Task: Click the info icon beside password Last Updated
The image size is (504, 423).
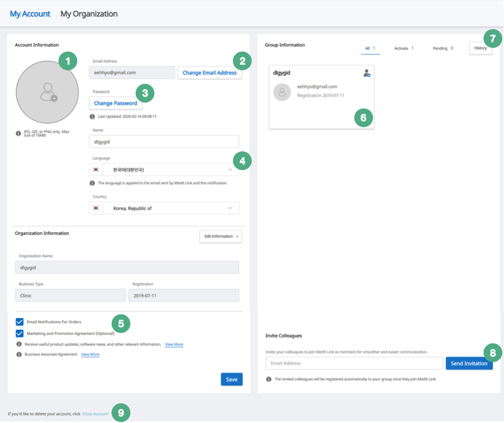Action: coord(92,117)
